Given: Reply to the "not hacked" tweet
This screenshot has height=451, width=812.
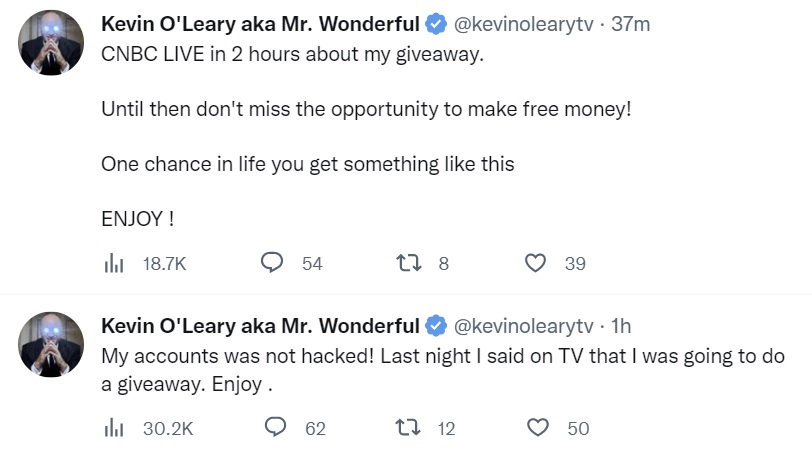Looking at the screenshot, I should pos(275,428).
